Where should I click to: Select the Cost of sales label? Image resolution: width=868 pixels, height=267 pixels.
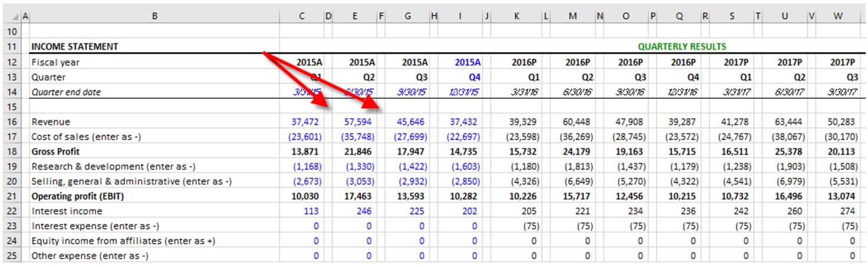coord(85,136)
